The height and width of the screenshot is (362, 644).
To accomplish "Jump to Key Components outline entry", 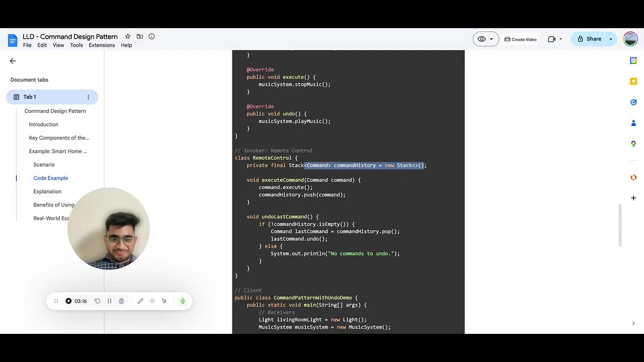I will point(59,138).
